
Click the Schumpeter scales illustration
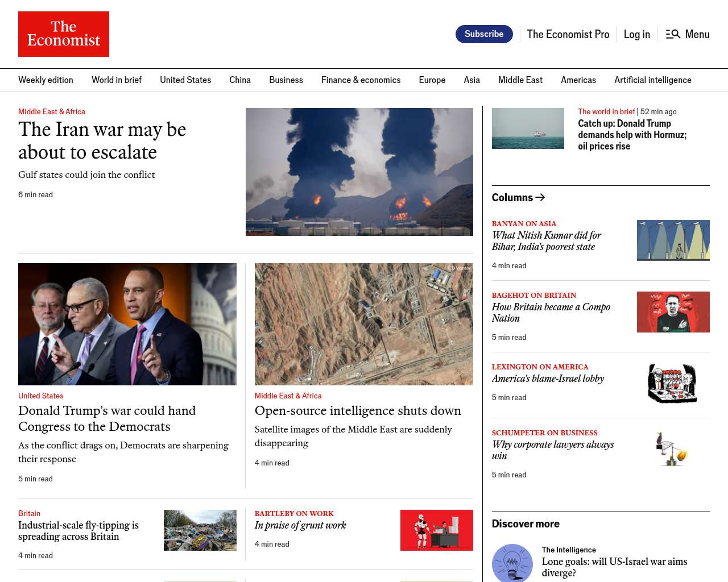(x=673, y=449)
